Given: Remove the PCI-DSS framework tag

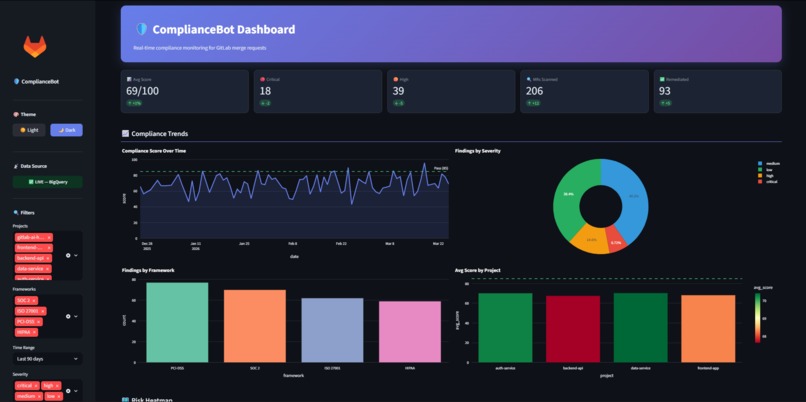Looking at the screenshot, I should (x=39, y=322).
